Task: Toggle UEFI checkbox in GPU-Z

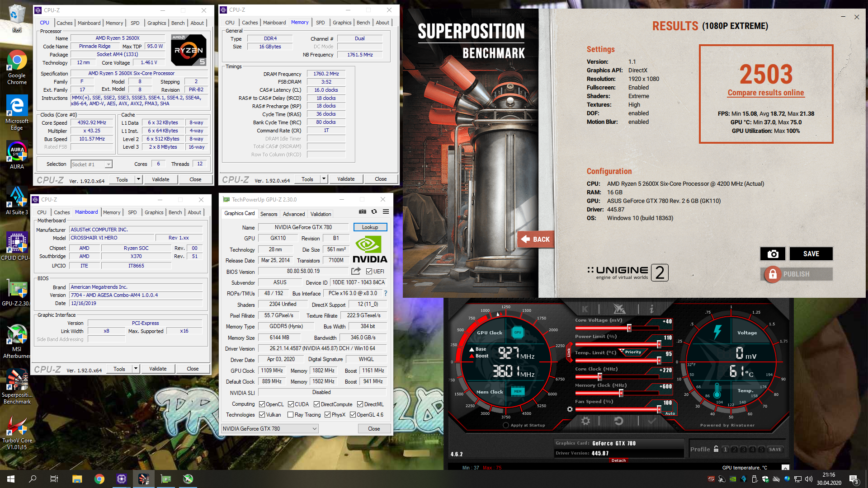Action: point(369,272)
